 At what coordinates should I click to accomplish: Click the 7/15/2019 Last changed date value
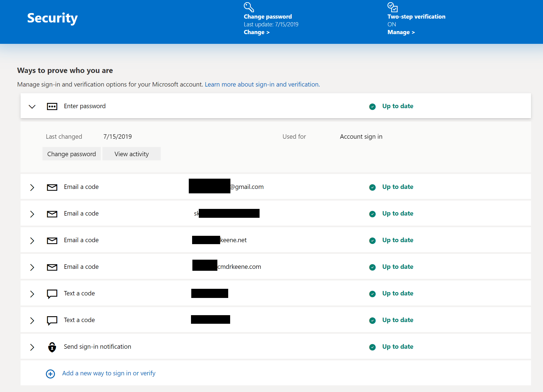point(117,136)
